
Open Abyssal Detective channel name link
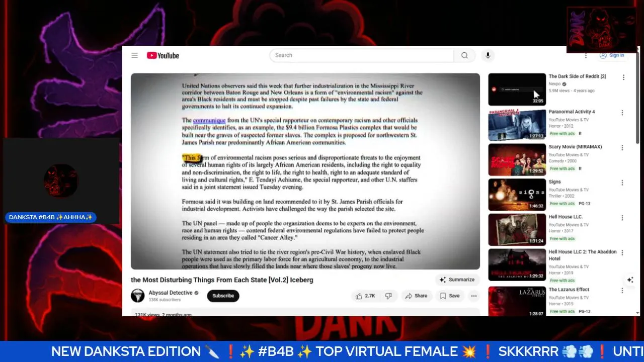tap(171, 293)
